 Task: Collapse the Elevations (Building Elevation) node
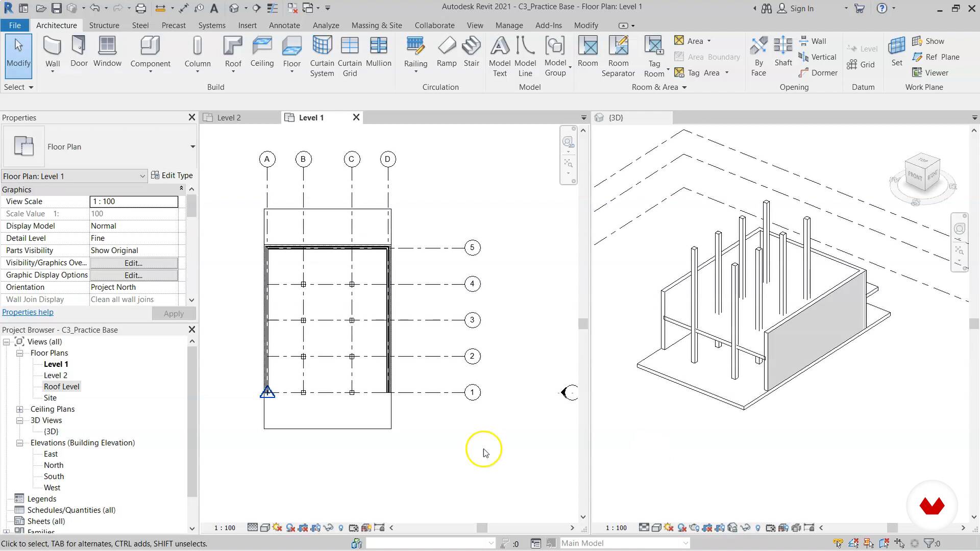(19, 442)
